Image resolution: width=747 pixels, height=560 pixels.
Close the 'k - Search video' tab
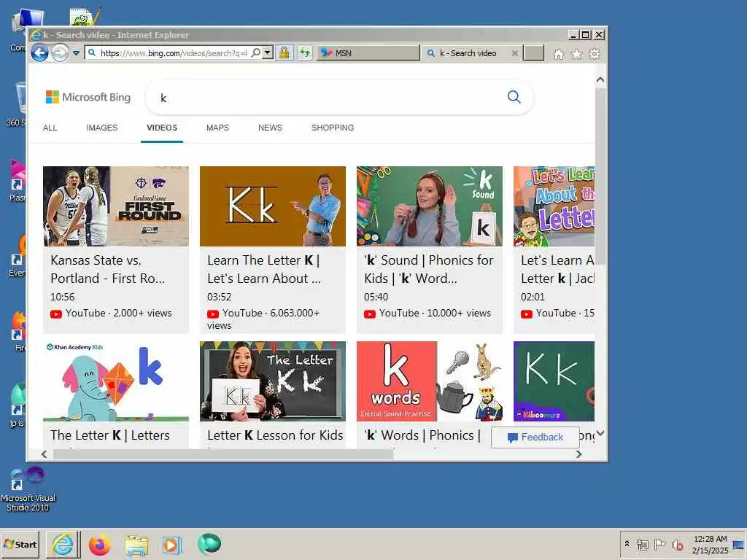tap(514, 53)
